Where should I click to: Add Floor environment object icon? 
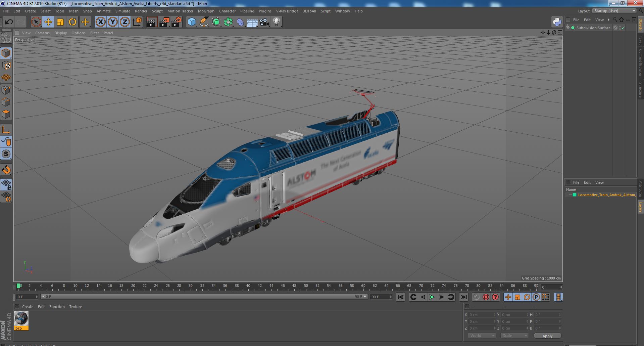pyautogui.click(x=252, y=22)
